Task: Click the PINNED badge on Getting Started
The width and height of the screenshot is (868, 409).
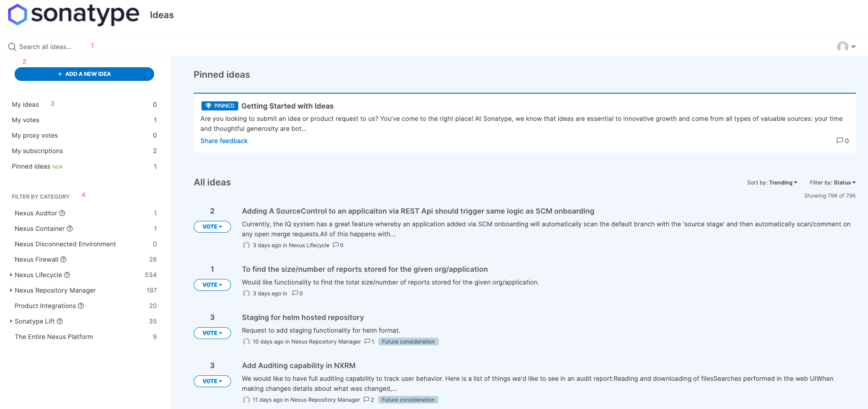Action: click(x=220, y=106)
